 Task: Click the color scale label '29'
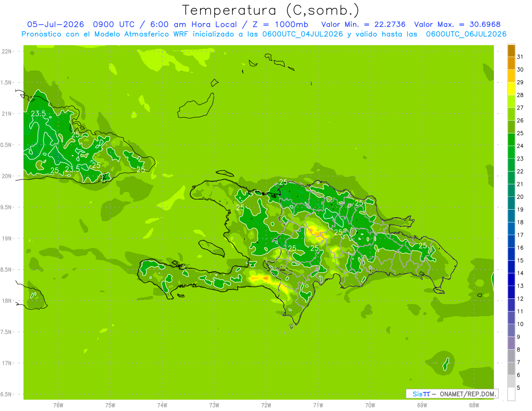tap(520, 82)
